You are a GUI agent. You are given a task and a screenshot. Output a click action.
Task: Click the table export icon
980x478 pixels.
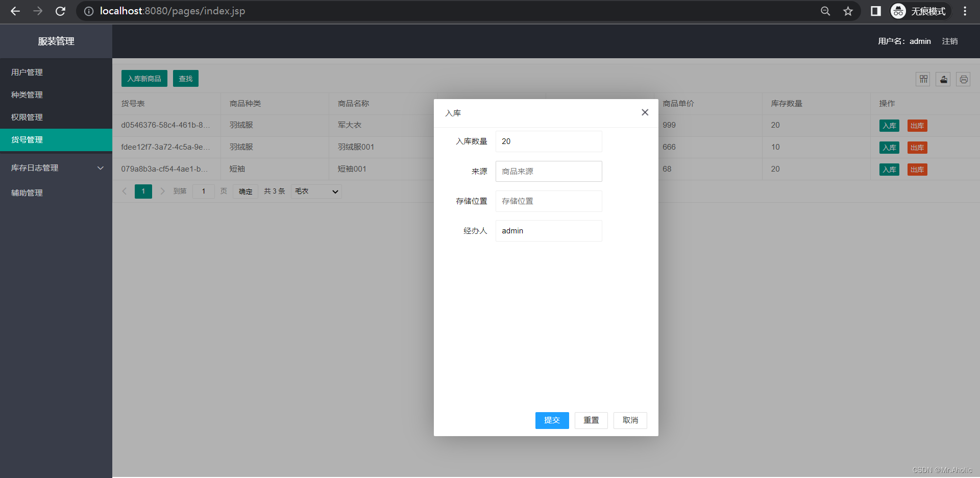[943, 79]
